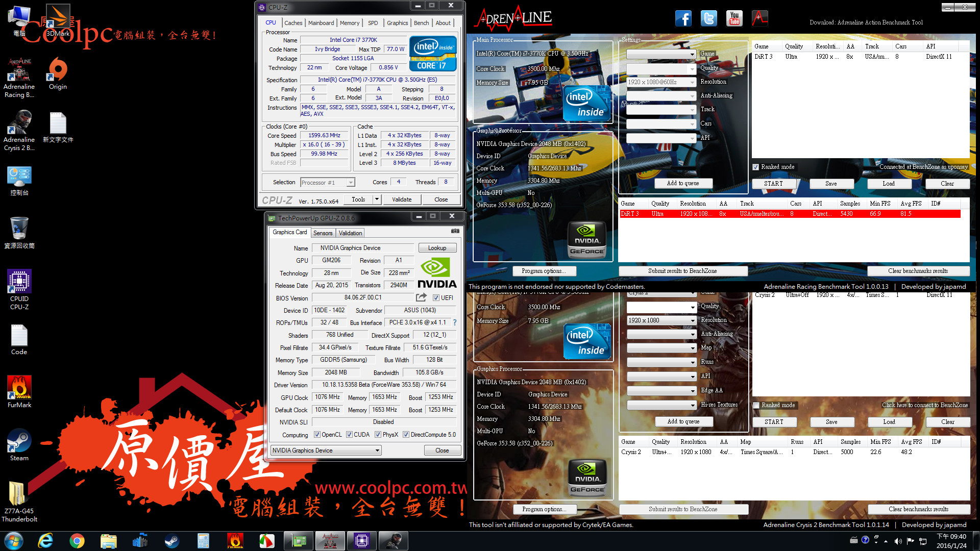Open the Twitter icon in Adrenaline header
Viewport: 980px width, 551px height.
tap(708, 18)
